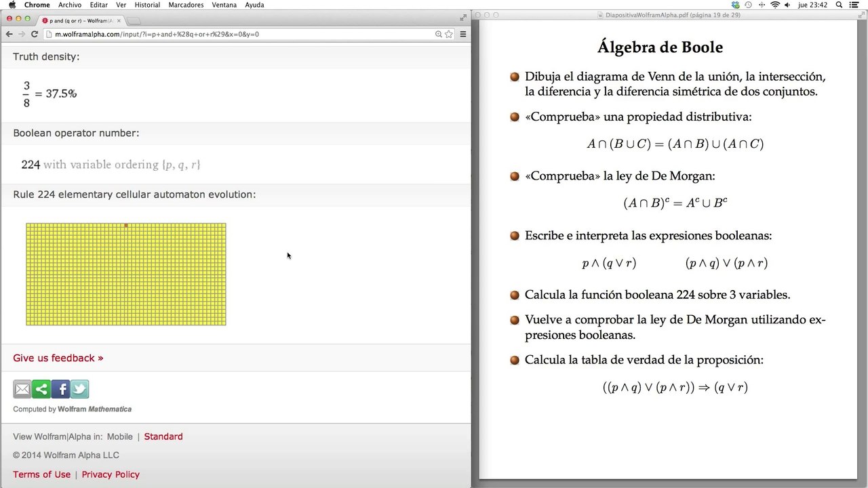Click the 'Boolean operator number:' heading
The height and width of the screenshot is (488, 868).
76,133
